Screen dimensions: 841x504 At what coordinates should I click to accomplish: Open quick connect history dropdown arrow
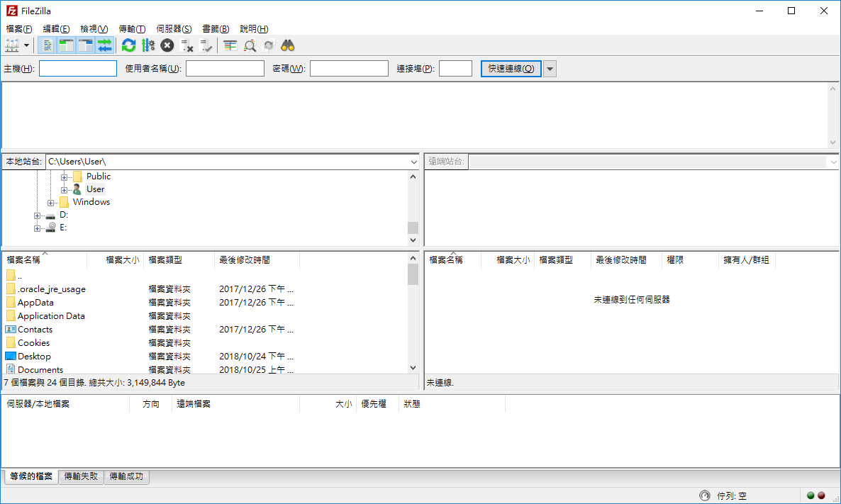pyautogui.click(x=550, y=69)
